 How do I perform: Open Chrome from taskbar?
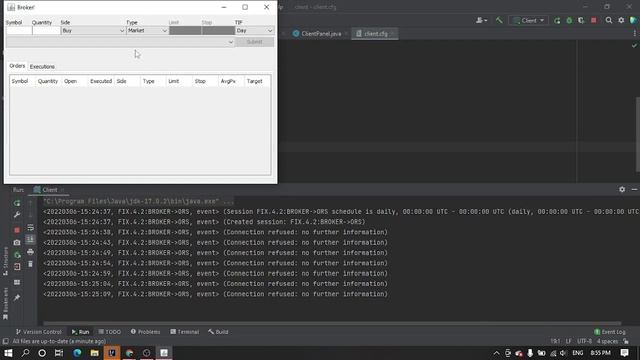pyautogui.click(x=129, y=353)
